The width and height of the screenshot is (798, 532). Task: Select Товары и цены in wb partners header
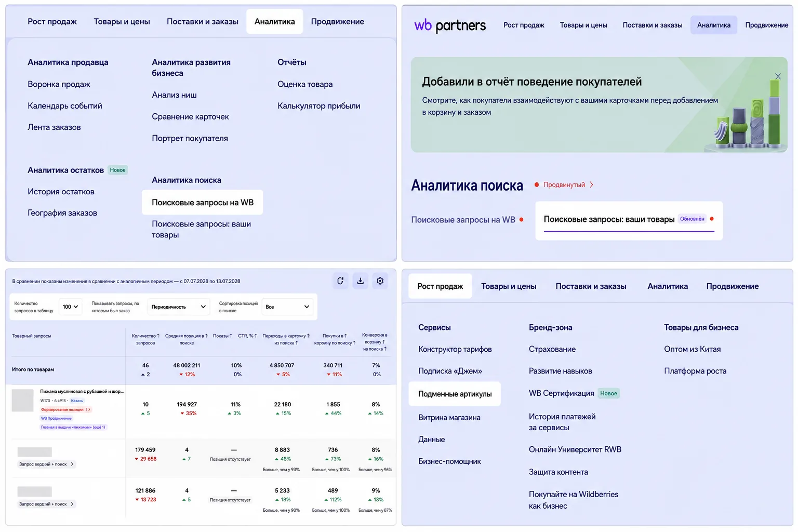(583, 25)
